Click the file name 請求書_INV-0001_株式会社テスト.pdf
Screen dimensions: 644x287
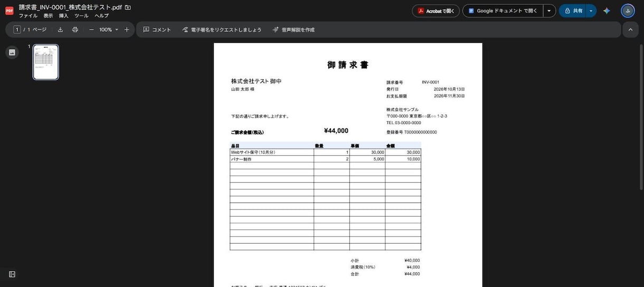[x=70, y=7]
